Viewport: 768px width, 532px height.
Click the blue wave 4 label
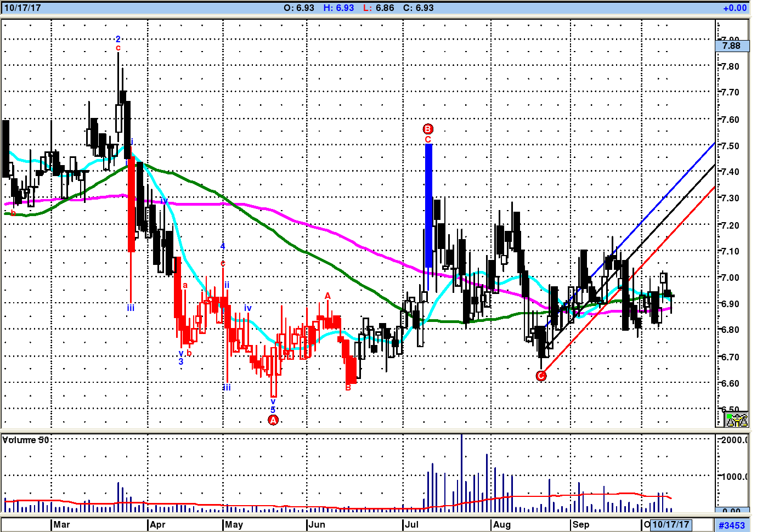click(223, 246)
